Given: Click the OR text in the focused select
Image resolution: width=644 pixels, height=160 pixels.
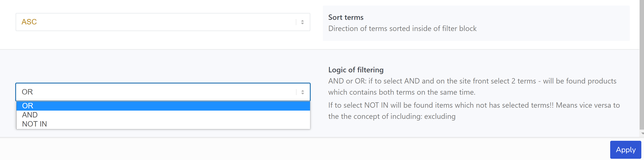Looking at the screenshot, I should [x=27, y=92].
